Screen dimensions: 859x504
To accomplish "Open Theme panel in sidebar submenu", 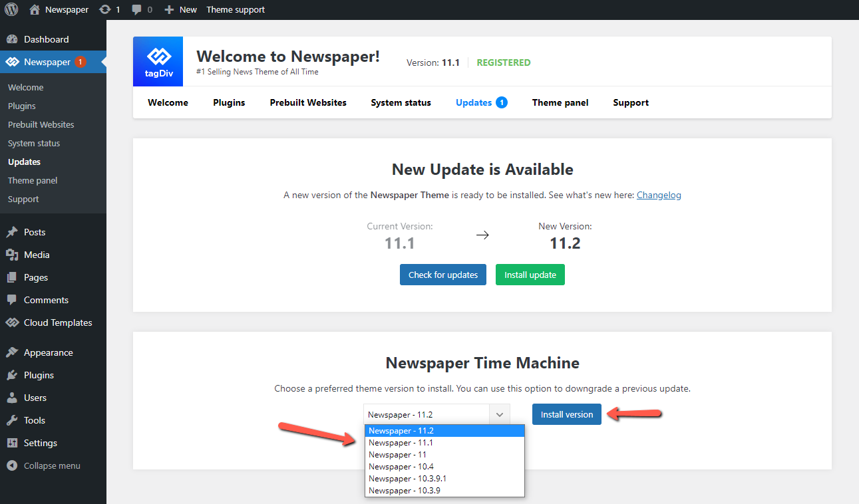I will click(33, 180).
